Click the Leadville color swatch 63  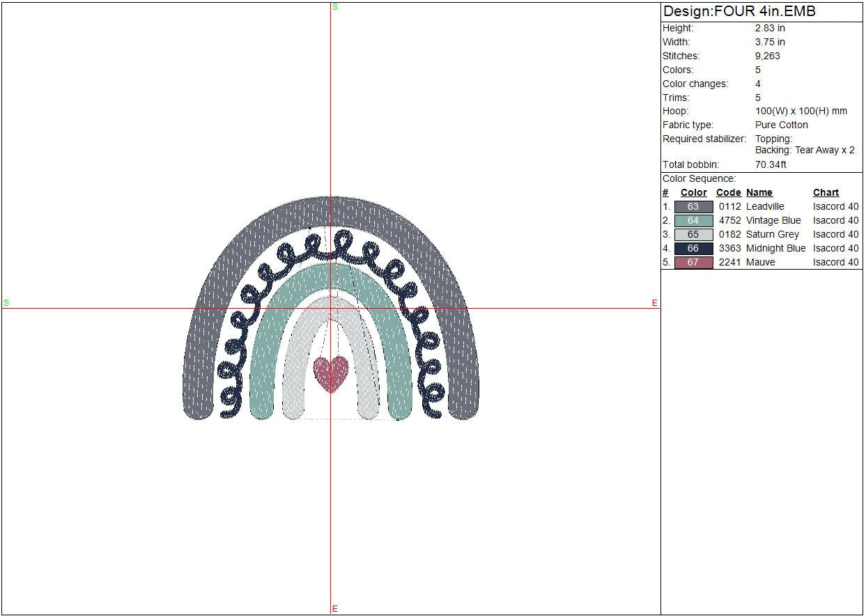[693, 207]
